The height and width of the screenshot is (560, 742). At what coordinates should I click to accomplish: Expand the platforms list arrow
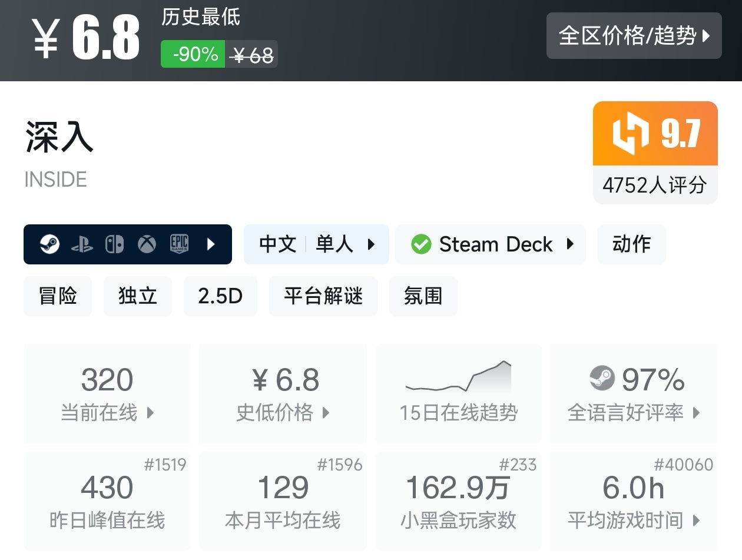211,244
